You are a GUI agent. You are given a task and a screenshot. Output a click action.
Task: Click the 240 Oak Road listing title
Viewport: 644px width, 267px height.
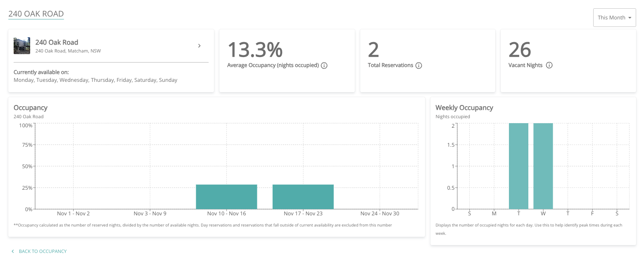[x=57, y=42]
